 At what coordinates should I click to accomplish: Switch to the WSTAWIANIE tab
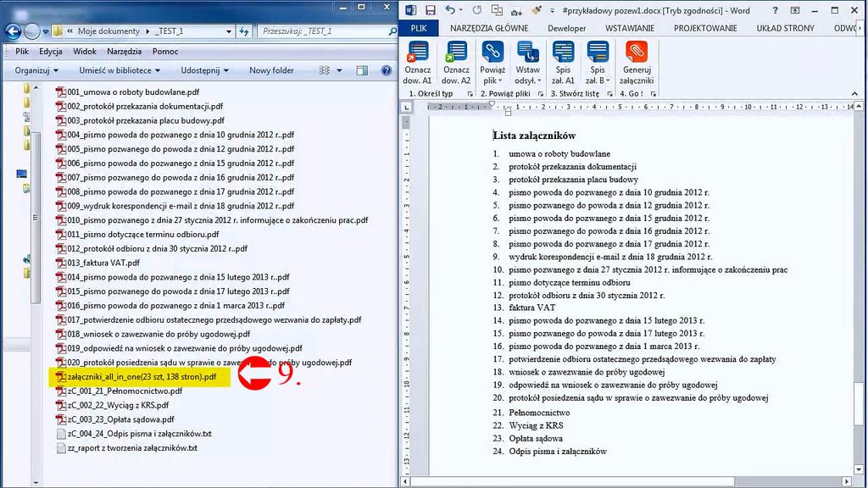point(630,28)
